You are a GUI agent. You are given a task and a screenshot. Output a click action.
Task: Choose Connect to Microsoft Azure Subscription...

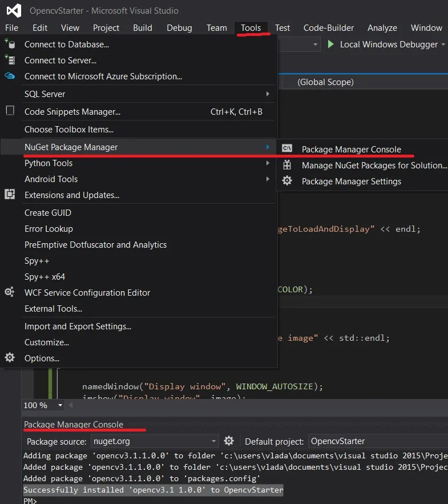click(x=139, y=76)
